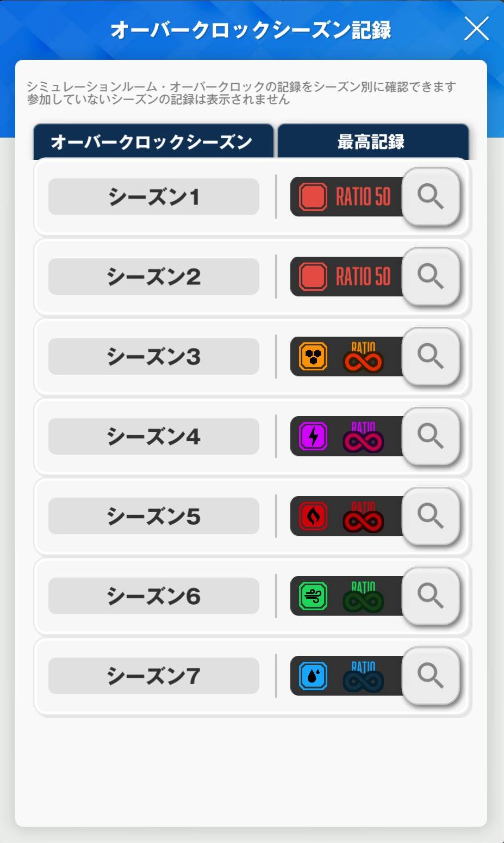The width and height of the screenshot is (504, 843).
Task: Click the 最高記録 column header
Action: 372,142
